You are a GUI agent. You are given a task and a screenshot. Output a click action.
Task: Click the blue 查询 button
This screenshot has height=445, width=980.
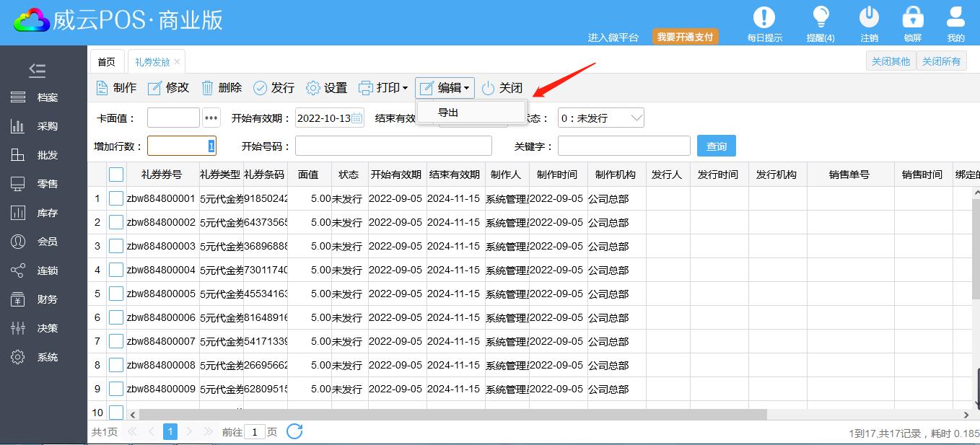tap(716, 146)
